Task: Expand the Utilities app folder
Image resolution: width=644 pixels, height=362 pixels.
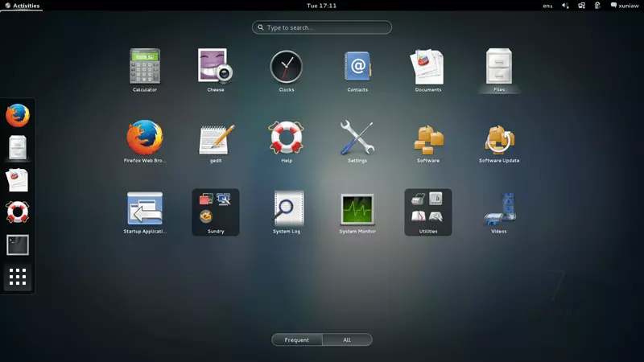Action: tap(428, 211)
